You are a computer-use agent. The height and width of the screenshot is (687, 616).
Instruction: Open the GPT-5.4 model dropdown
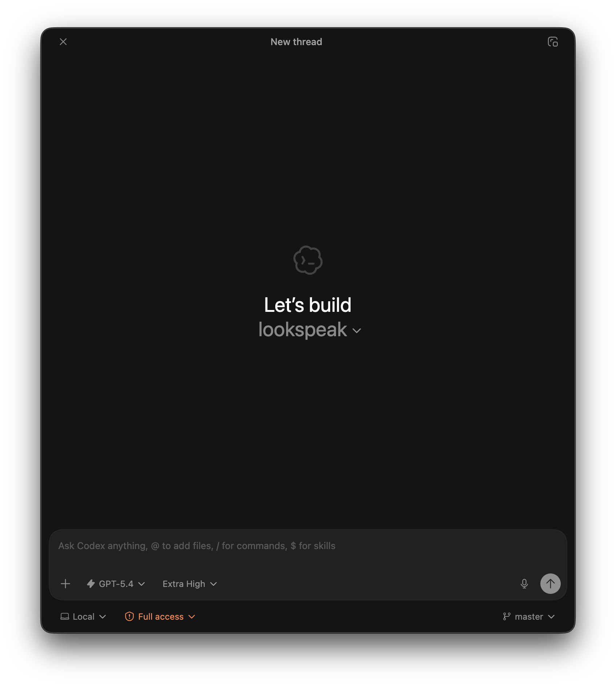(116, 584)
